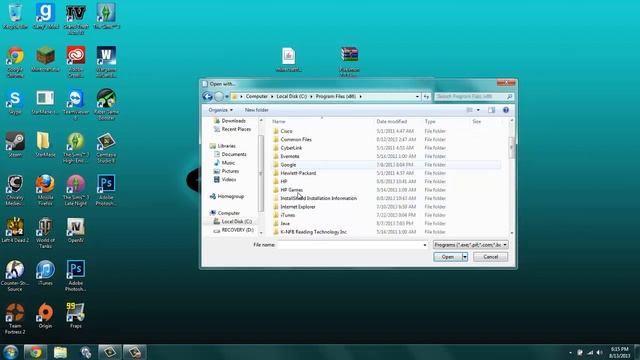Open the Google Chrome desktop shortcut
This screenshot has height=360, width=640.
15,62
